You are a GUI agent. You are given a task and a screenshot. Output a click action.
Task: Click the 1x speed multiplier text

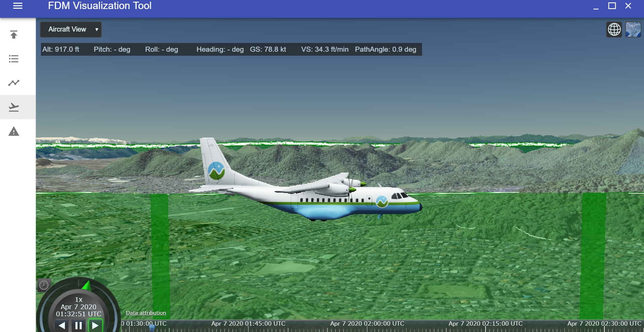(x=79, y=299)
